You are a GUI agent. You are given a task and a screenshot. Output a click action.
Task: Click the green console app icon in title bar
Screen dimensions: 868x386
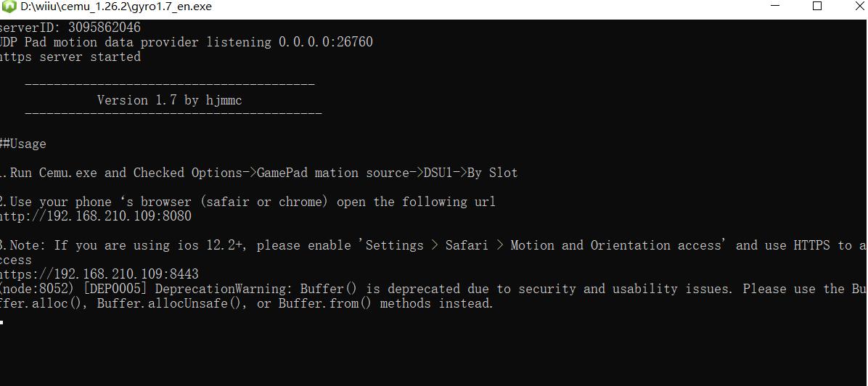coord(9,7)
